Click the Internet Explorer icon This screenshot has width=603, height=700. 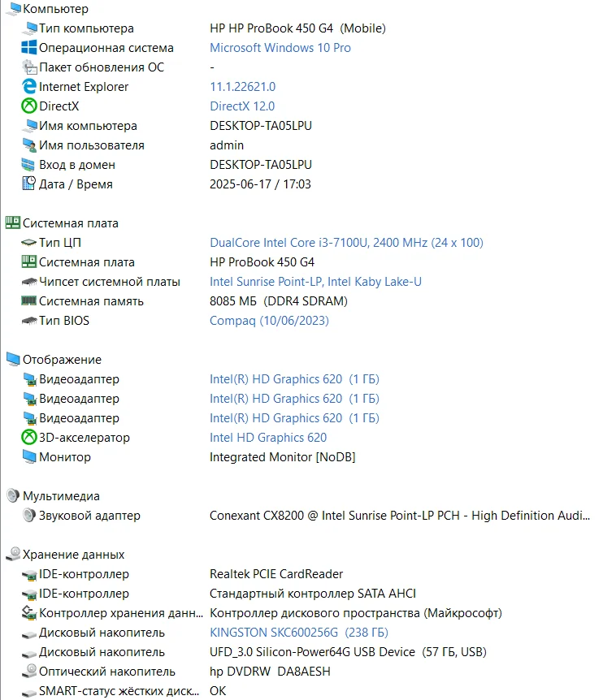tap(29, 87)
